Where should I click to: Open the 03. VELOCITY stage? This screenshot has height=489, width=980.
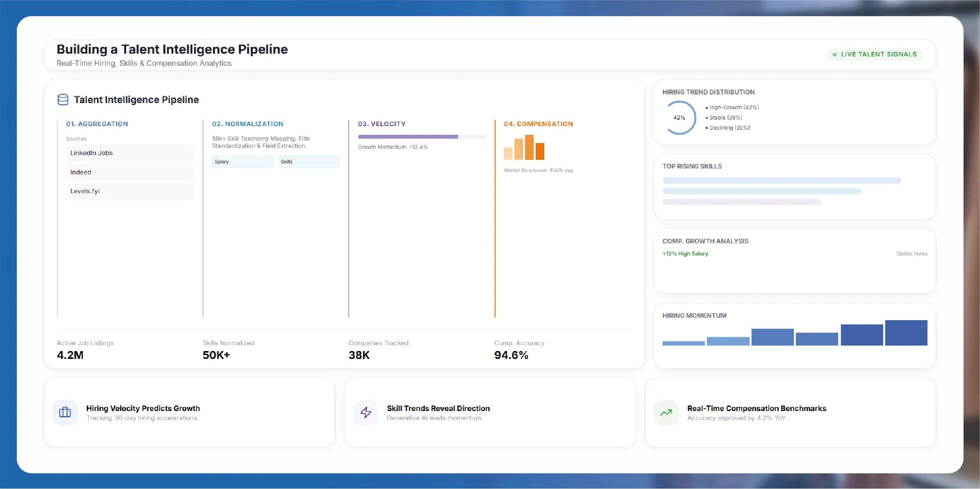tap(382, 124)
